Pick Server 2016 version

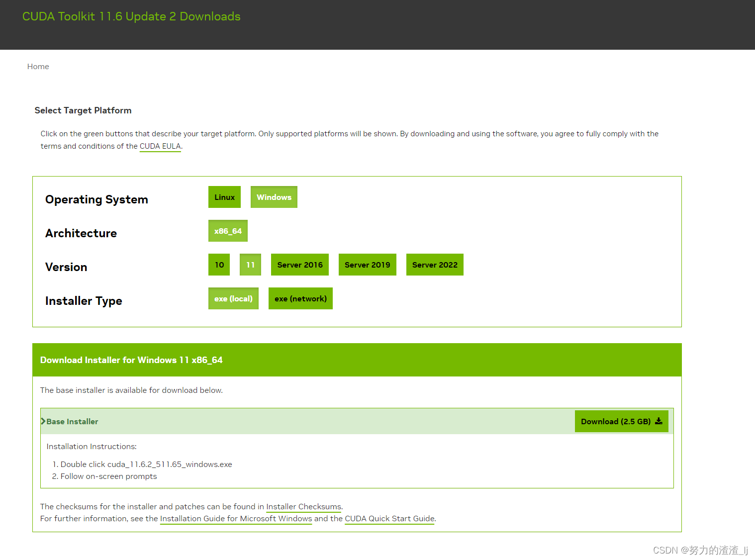click(300, 265)
